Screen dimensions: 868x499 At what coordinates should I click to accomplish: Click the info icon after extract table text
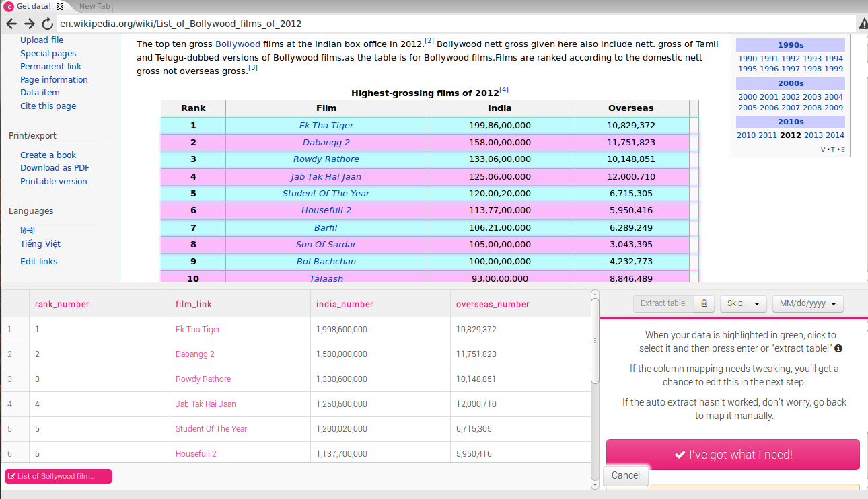click(x=838, y=348)
